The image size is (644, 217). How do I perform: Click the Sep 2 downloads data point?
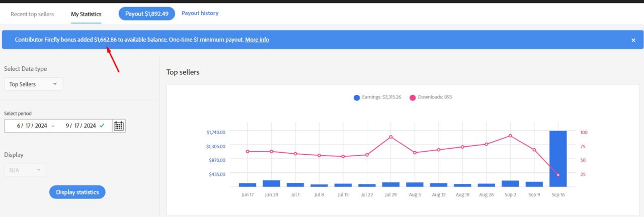click(x=510, y=136)
